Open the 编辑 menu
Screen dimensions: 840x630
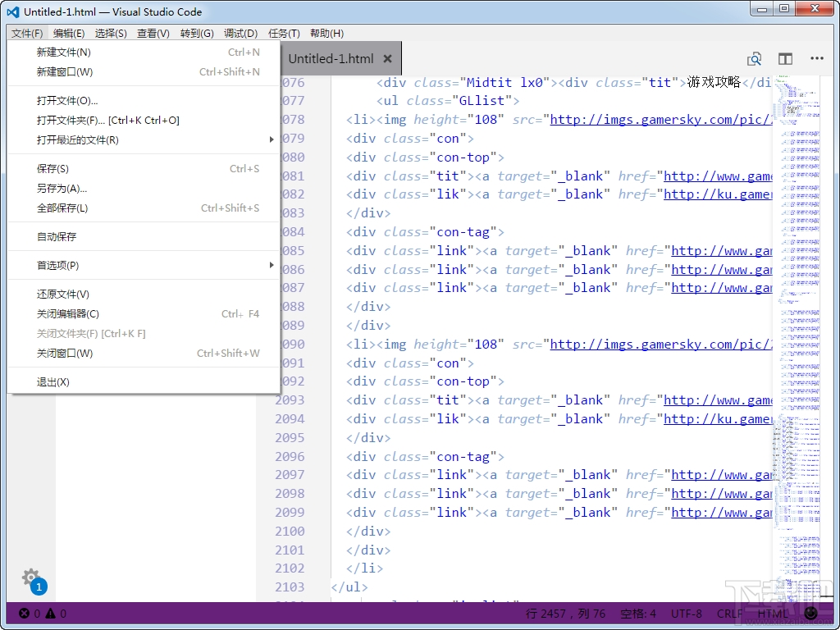[70, 33]
